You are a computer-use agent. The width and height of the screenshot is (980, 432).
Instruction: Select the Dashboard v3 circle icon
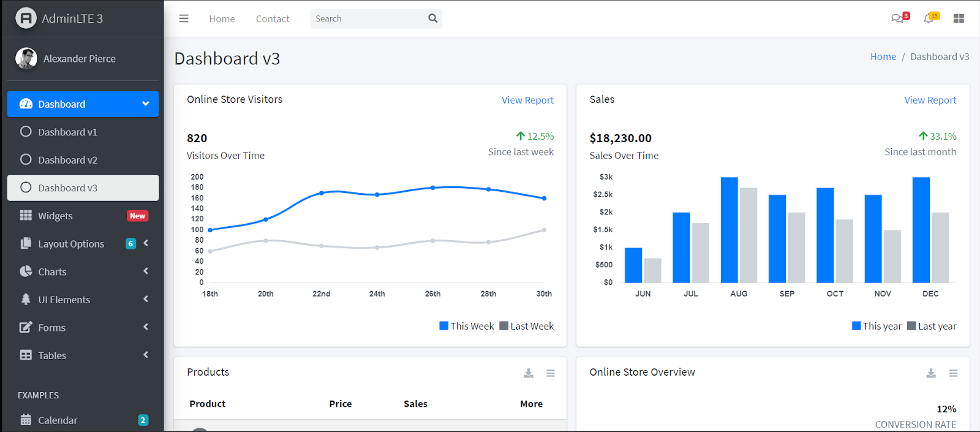pos(26,188)
